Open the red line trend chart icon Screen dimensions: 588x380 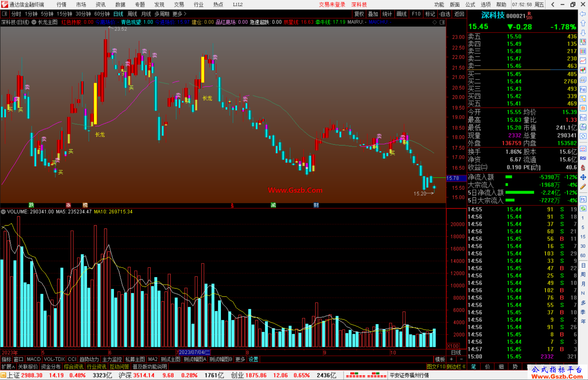[x=583, y=61]
